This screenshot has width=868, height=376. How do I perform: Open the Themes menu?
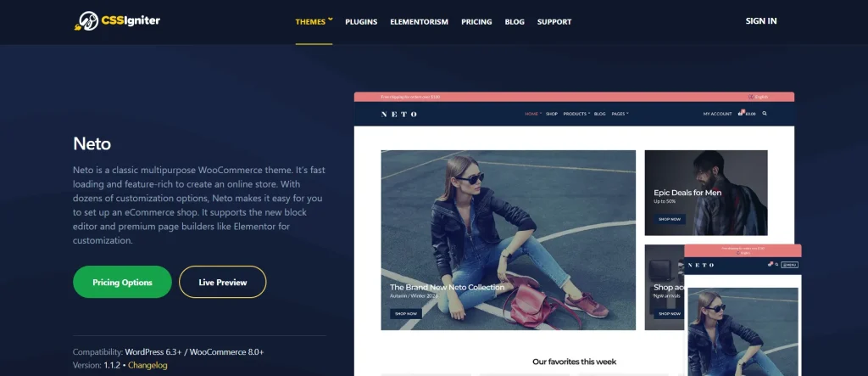(x=310, y=21)
